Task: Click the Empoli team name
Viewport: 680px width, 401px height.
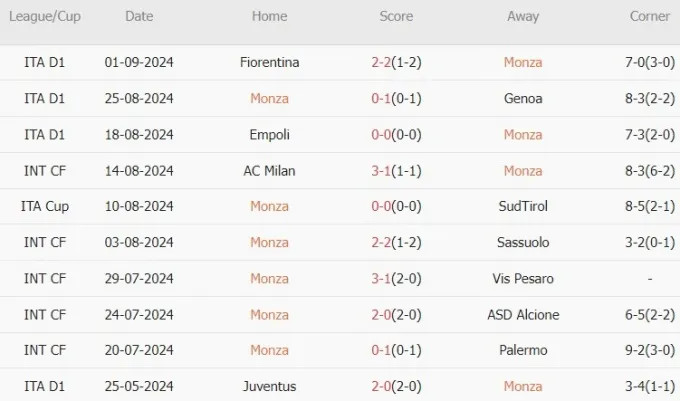Action: (269, 135)
